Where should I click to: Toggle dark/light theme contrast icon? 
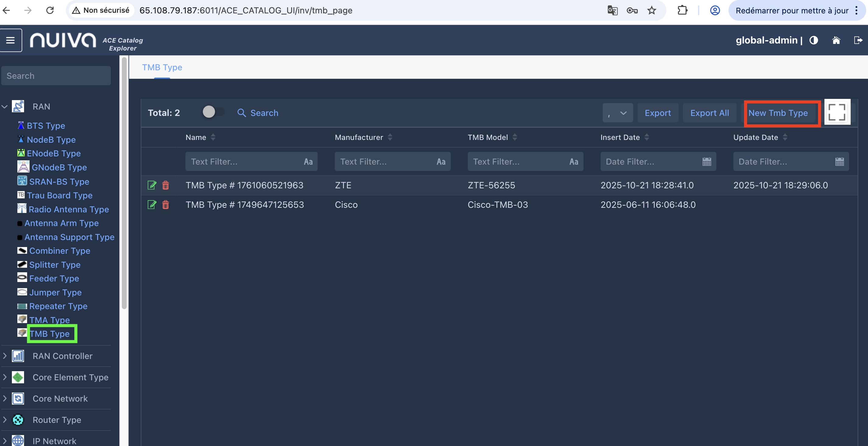(813, 40)
